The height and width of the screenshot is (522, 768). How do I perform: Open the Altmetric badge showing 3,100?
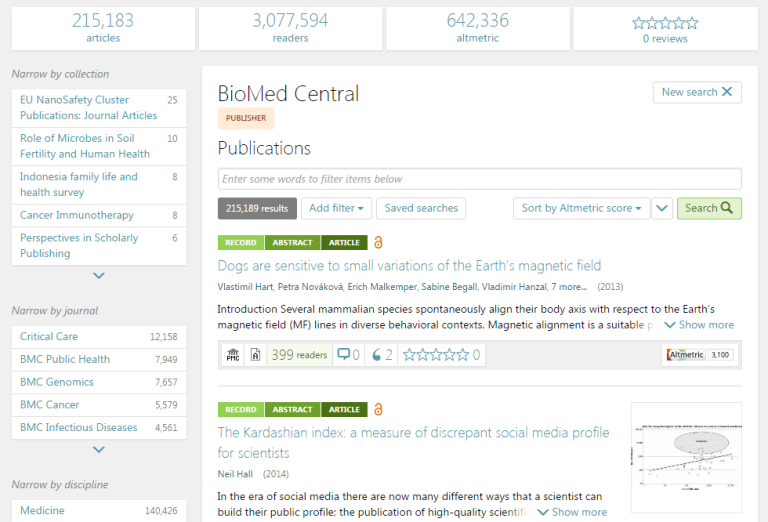pyautogui.click(x=700, y=355)
